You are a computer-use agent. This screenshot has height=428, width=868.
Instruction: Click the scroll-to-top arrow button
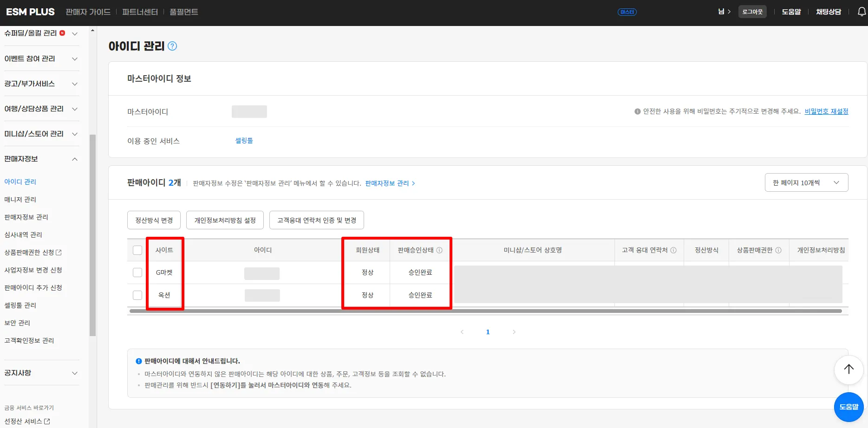(x=849, y=370)
